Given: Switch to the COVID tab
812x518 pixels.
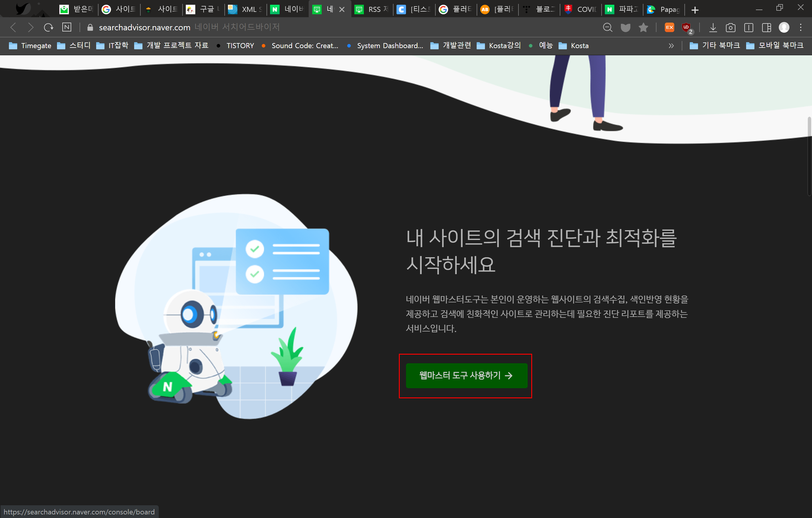Looking at the screenshot, I should [581, 10].
